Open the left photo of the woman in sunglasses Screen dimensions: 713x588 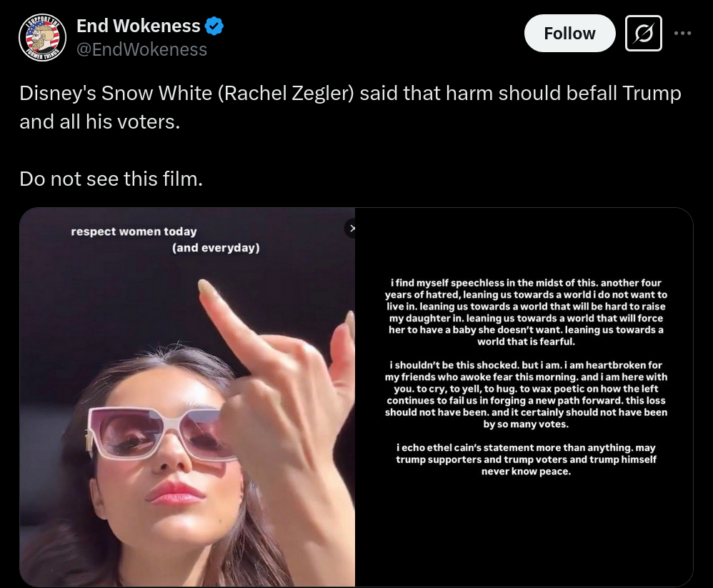(x=187, y=397)
